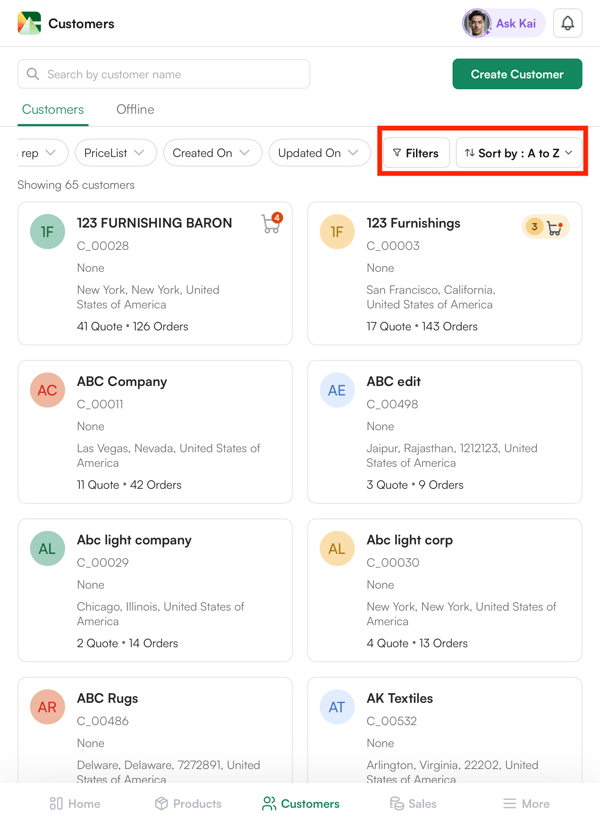
Task: Switch to the Offline tab
Action: pos(135,109)
